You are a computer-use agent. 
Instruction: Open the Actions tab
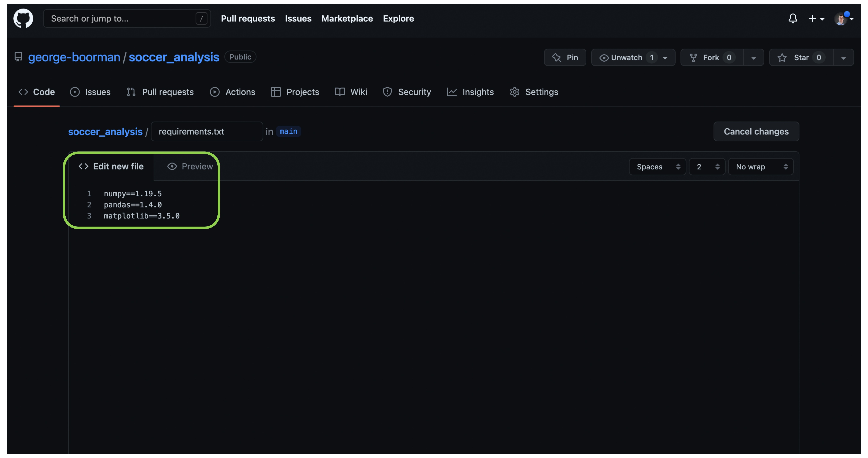(x=233, y=92)
